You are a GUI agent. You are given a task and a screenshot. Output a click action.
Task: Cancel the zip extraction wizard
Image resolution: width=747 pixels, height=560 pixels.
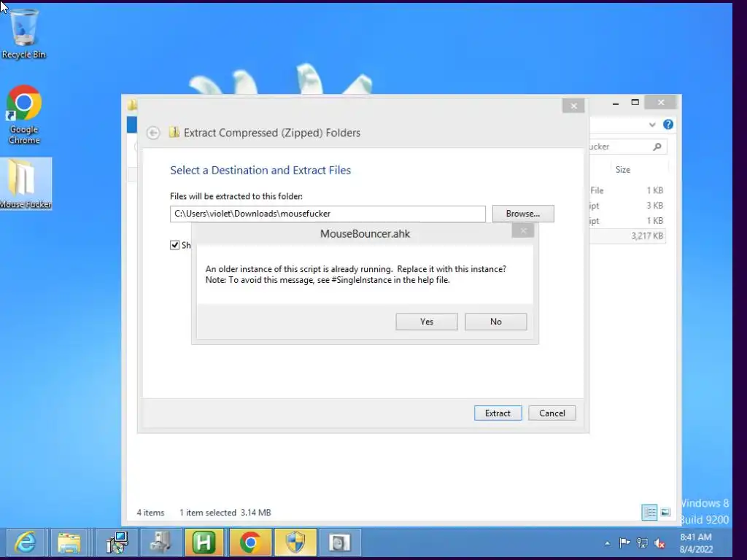551,413
